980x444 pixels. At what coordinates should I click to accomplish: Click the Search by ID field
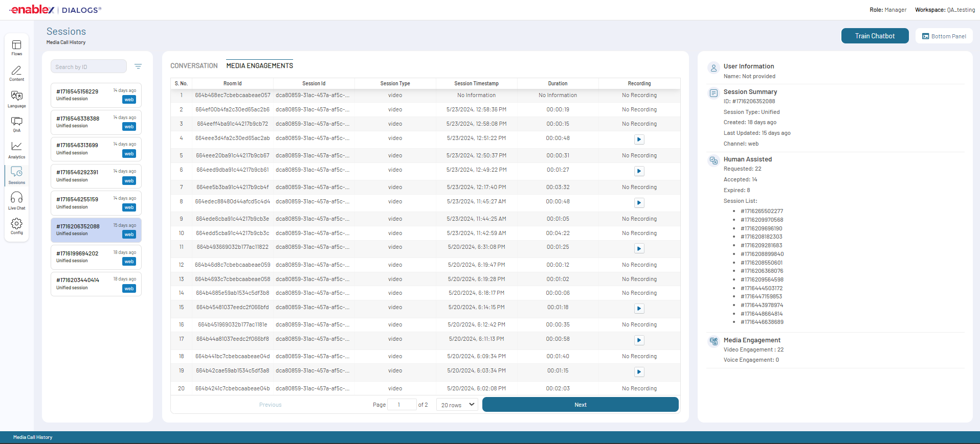click(x=88, y=66)
